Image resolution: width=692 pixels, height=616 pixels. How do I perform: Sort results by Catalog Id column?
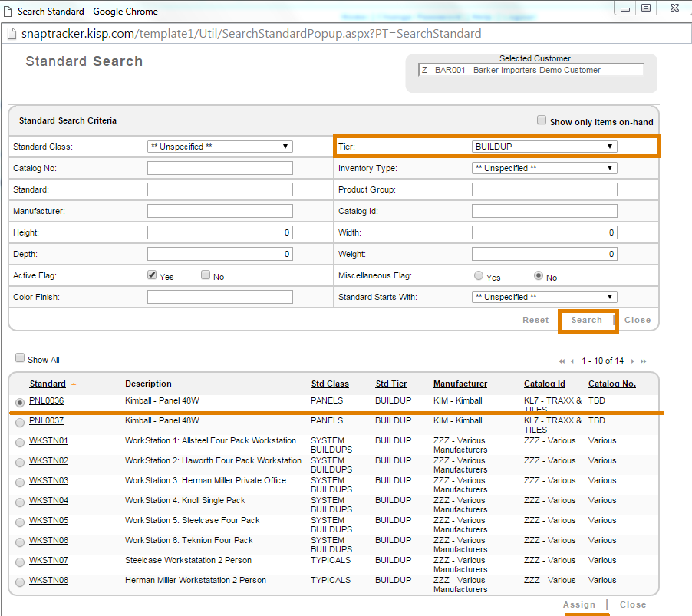point(544,384)
